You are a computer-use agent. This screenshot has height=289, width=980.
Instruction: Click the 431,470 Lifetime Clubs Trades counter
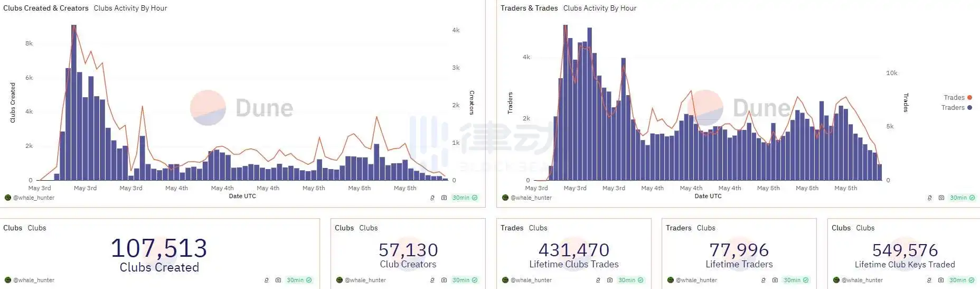574,250
